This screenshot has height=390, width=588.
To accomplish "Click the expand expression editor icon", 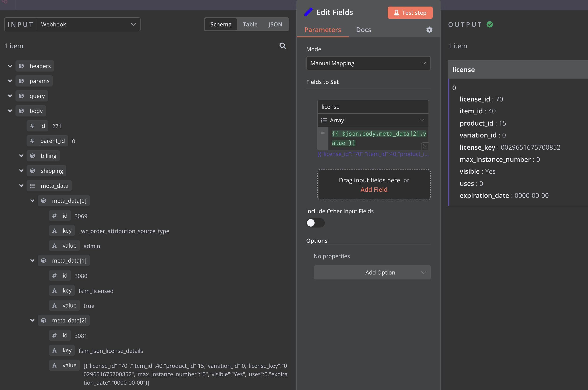I will [x=425, y=146].
